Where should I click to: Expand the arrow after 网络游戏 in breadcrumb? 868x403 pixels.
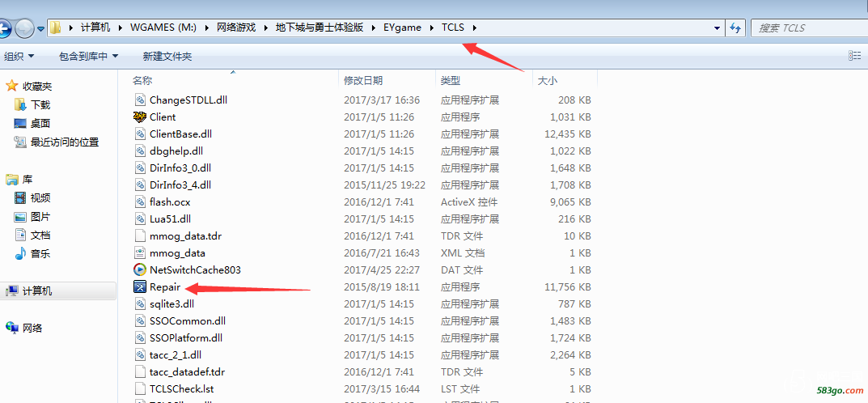[265, 28]
